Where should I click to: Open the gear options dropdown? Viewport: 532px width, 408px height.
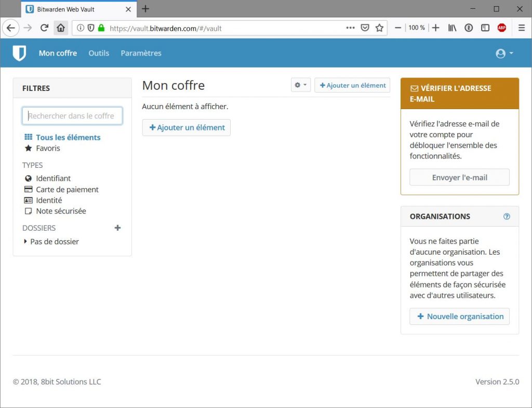pyautogui.click(x=300, y=85)
